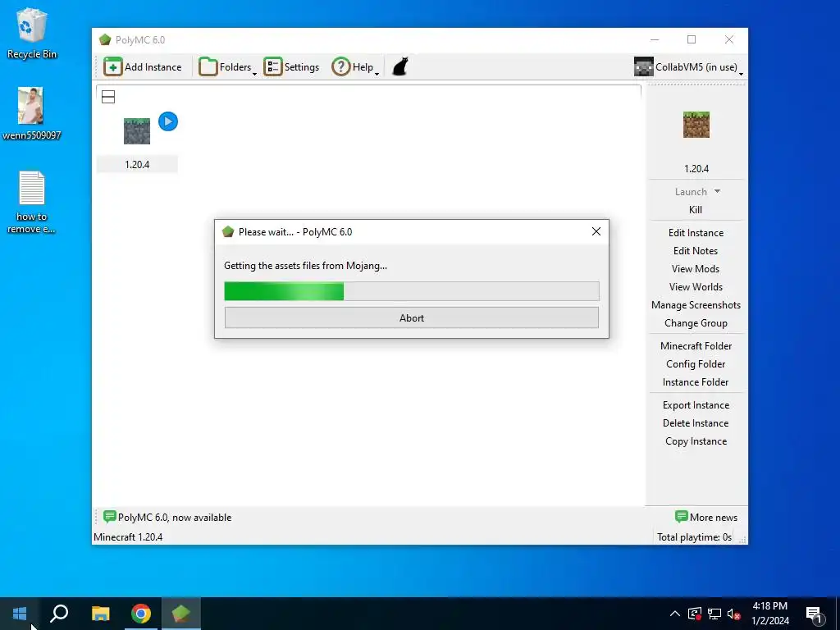Show hidden system tray icons

(675, 614)
